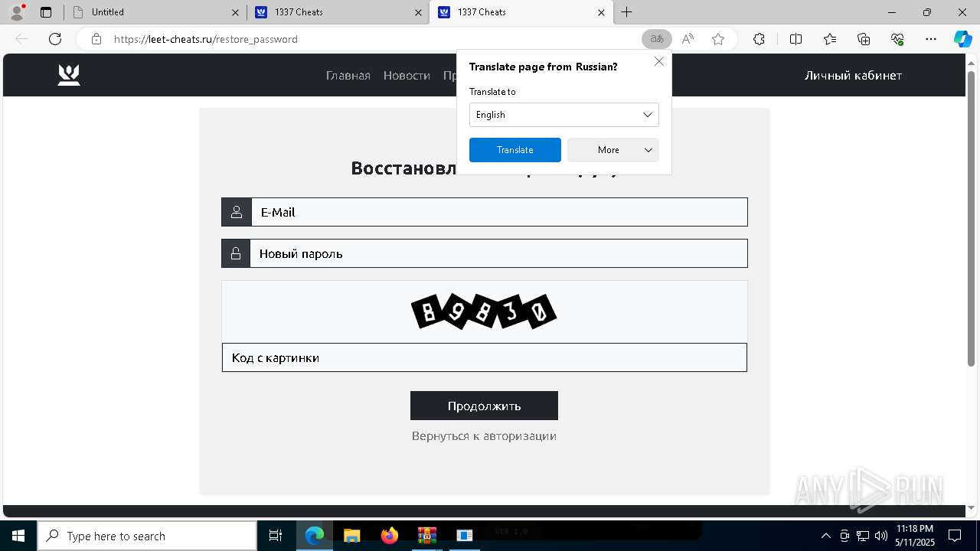The height and width of the screenshot is (551, 980).
Task: Reload the page with the refresh icon
Action: [x=55, y=39]
